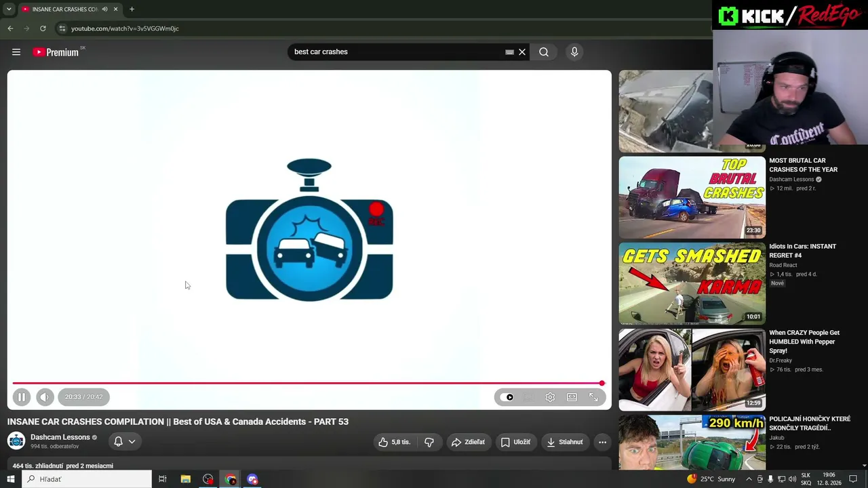Viewport: 868px width, 488px height.
Task: Open the on-screen keyboard icon in search box
Action: click(509, 52)
